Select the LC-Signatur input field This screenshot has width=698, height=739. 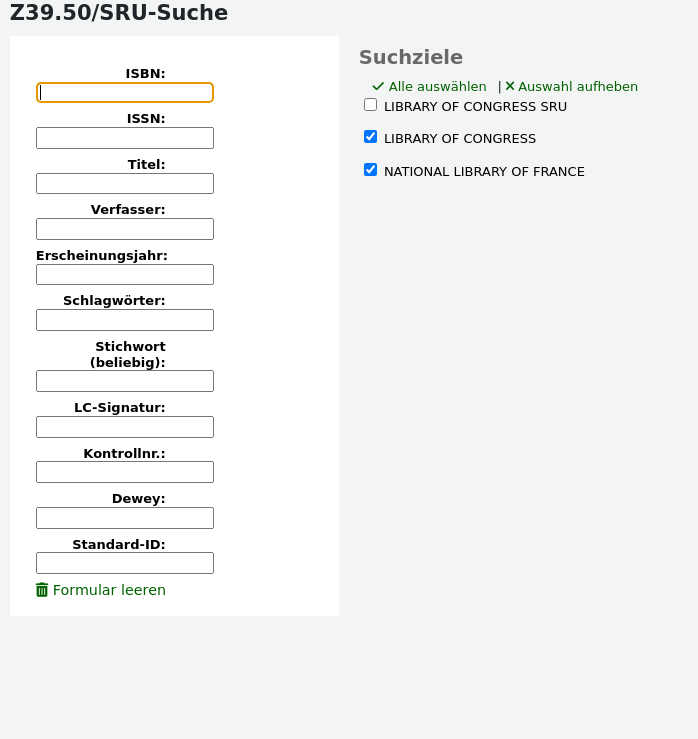(x=125, y=427)
